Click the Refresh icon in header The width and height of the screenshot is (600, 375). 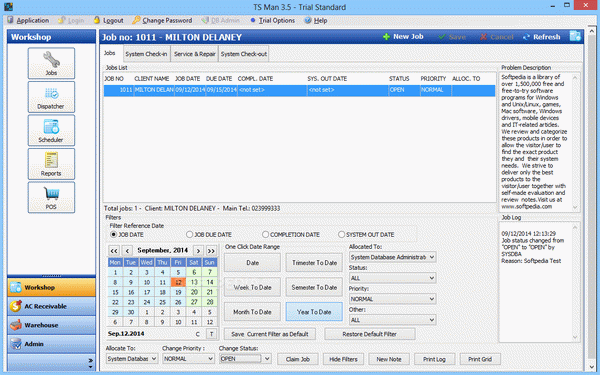pos(526,37)
